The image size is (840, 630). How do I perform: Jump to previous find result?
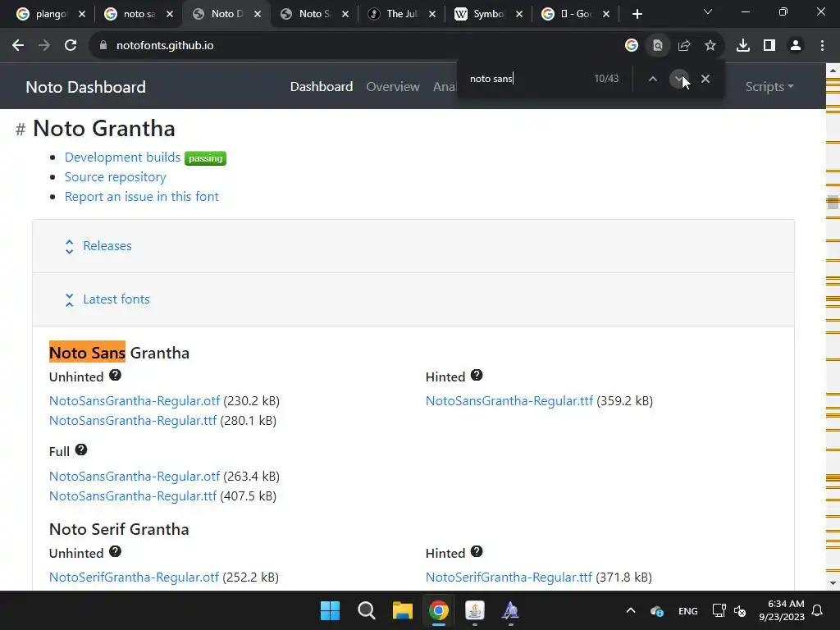pos(652,79)
